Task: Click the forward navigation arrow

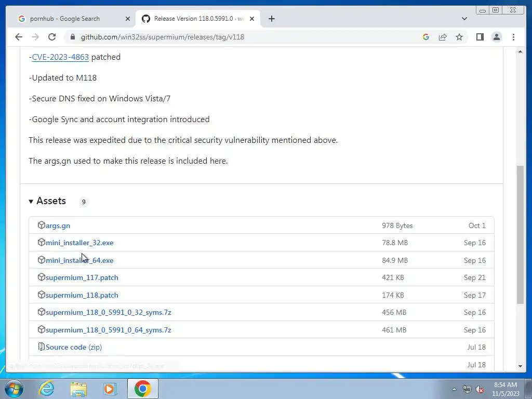Action: [35, 37]
